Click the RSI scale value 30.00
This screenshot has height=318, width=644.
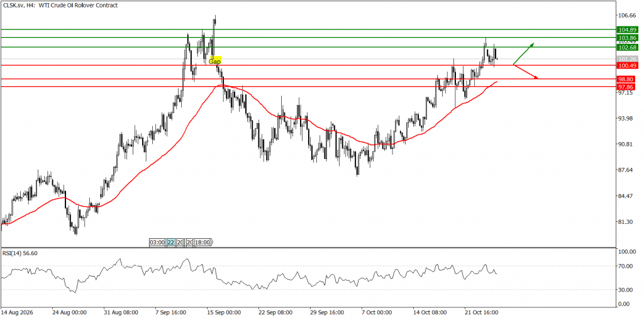point(627,290)
